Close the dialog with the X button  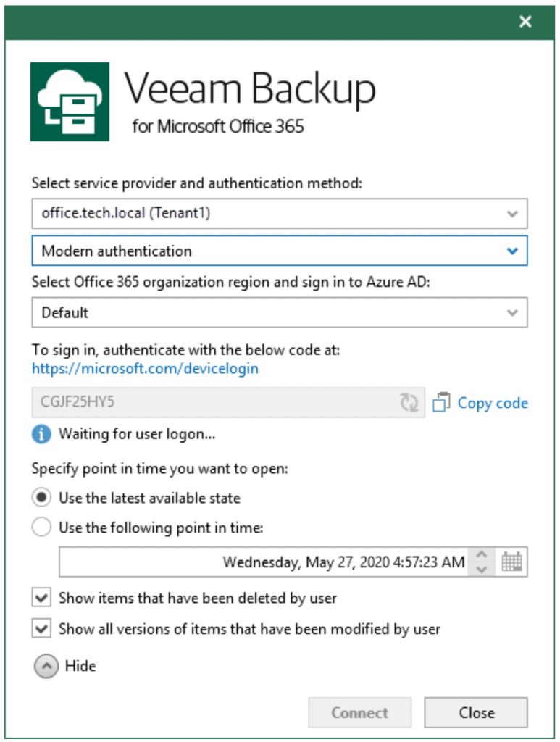pos(525,21)
